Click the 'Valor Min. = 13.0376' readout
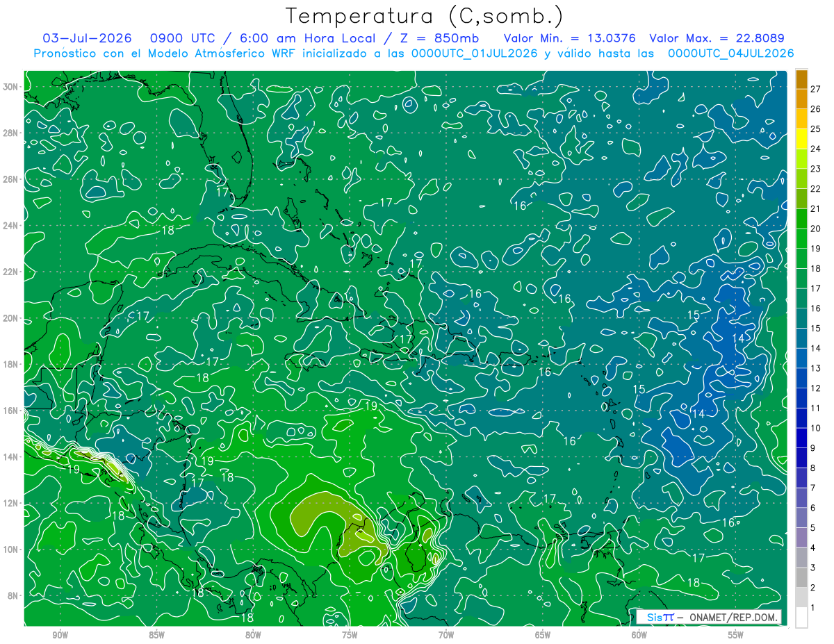This screenshot has height=644, width=834. [569, 38]
